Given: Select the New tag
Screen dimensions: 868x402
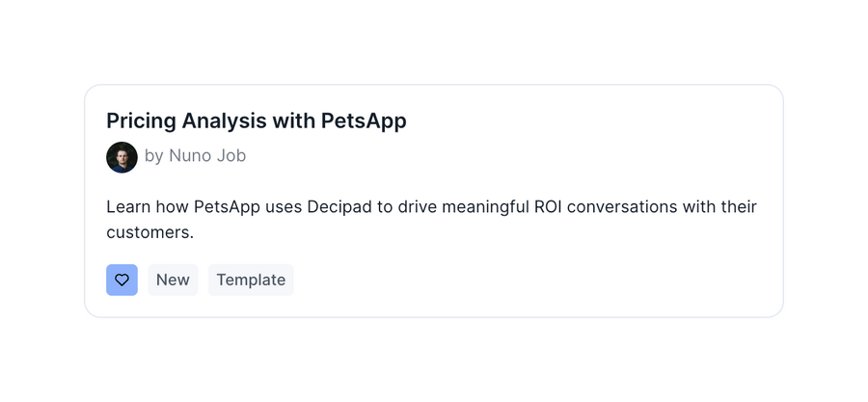Looking at the screenshot, I should 173,280.
